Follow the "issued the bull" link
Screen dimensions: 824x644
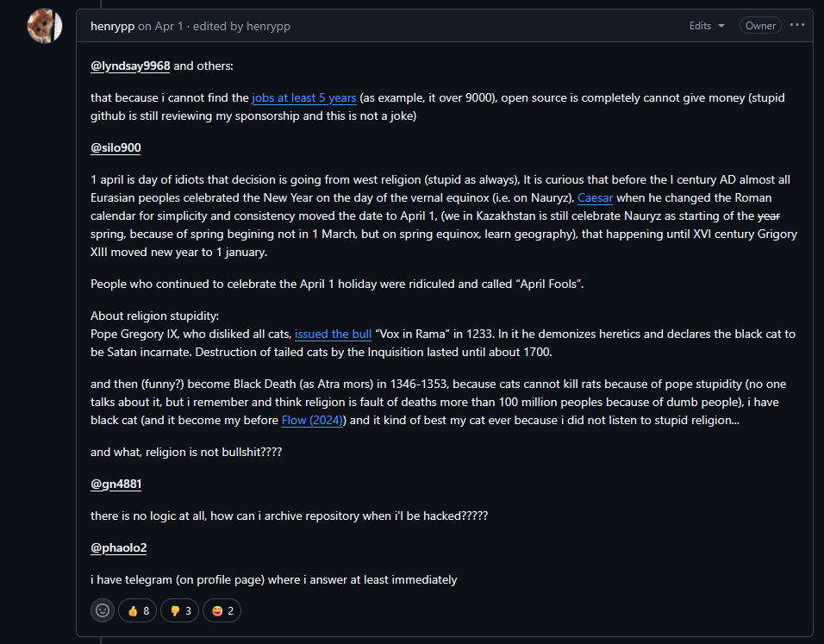click(x=333, y=334)
